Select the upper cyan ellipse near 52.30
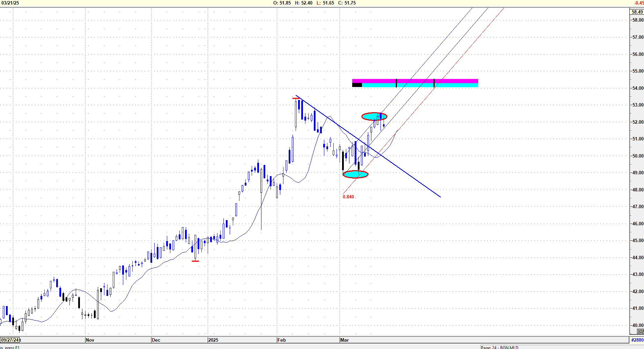The width and height of the screenshot is (644, 349). pyautogui.click(x=374, y=116)
